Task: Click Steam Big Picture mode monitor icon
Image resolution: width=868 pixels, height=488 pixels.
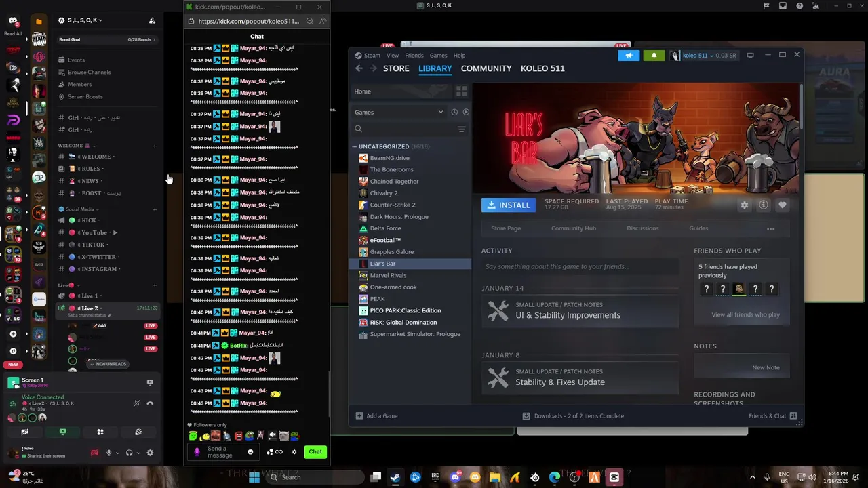Action: (750, 55)
